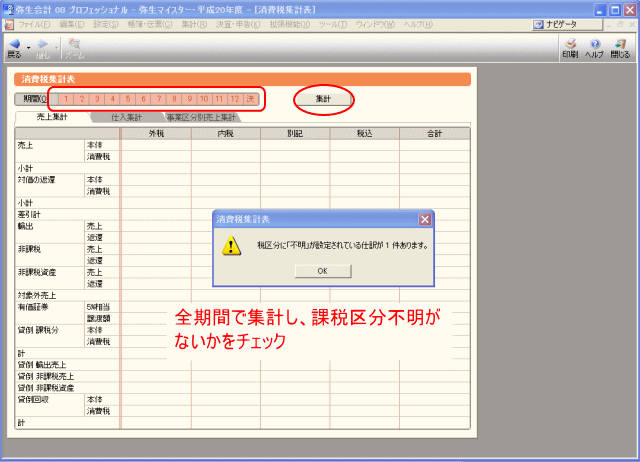
Task: Open the ヘルプ(H) menu
Action: (418, 24)
